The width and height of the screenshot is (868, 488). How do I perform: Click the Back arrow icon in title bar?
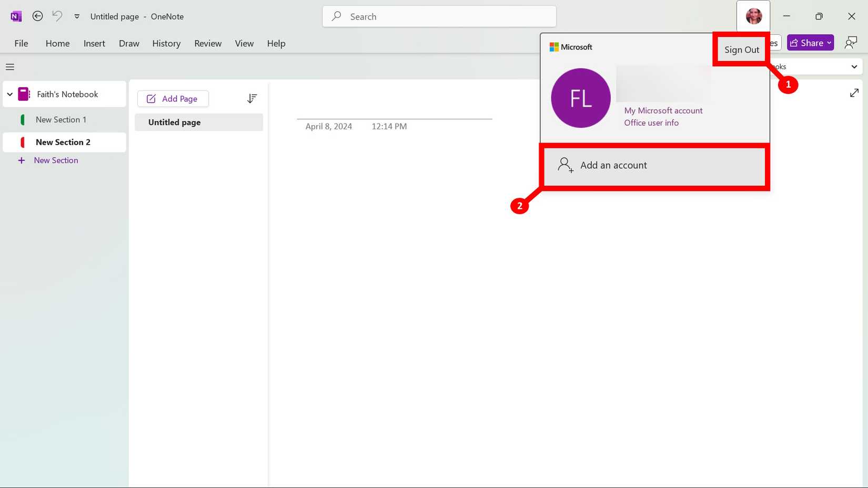point(37,16)
